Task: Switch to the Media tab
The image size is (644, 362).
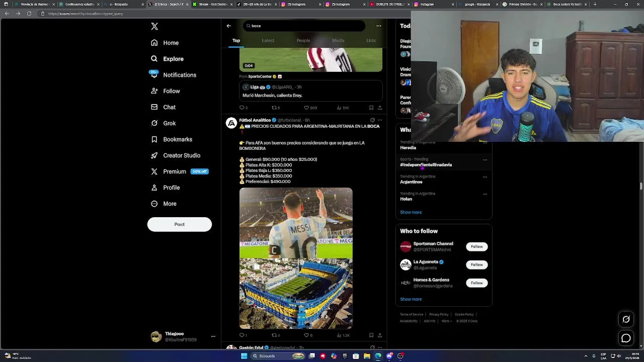Action: coord(338,41)
